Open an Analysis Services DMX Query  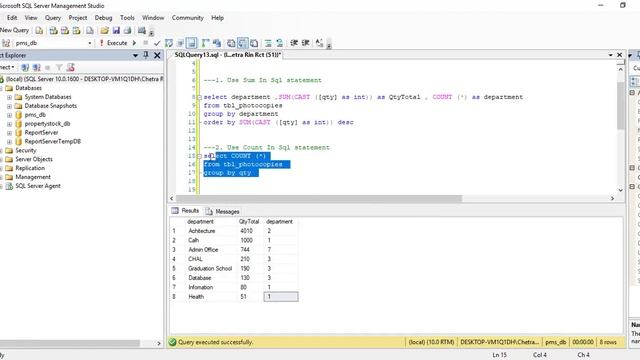65,31
